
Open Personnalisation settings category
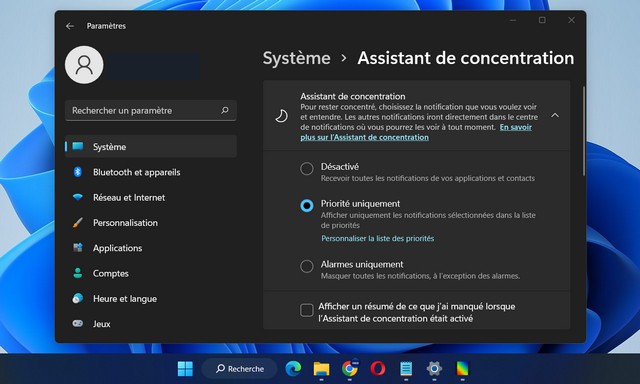tap(151, 222)
